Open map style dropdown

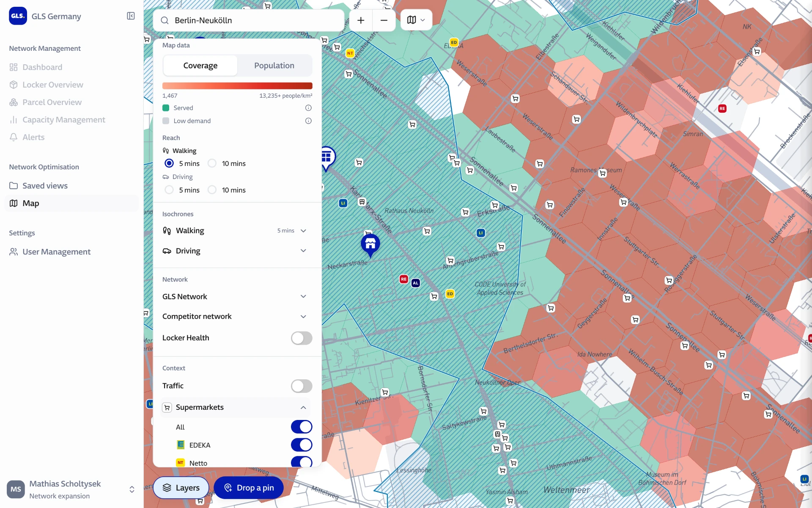pos(416,20)
